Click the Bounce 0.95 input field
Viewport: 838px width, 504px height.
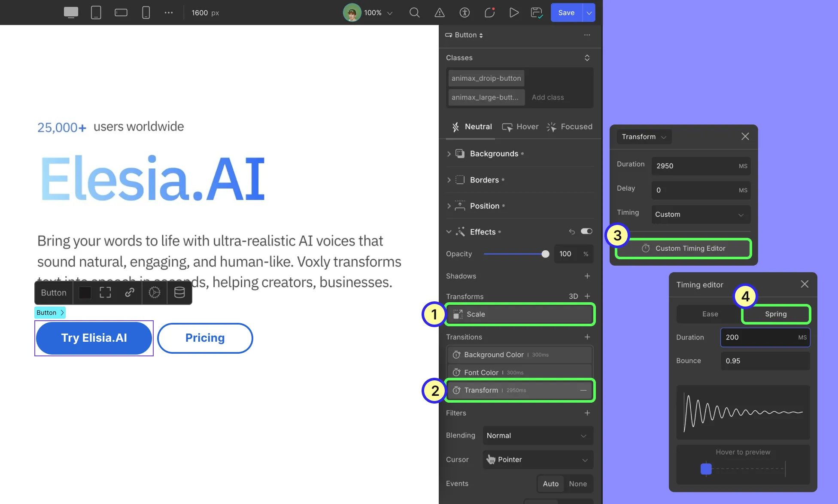(765, 361)
